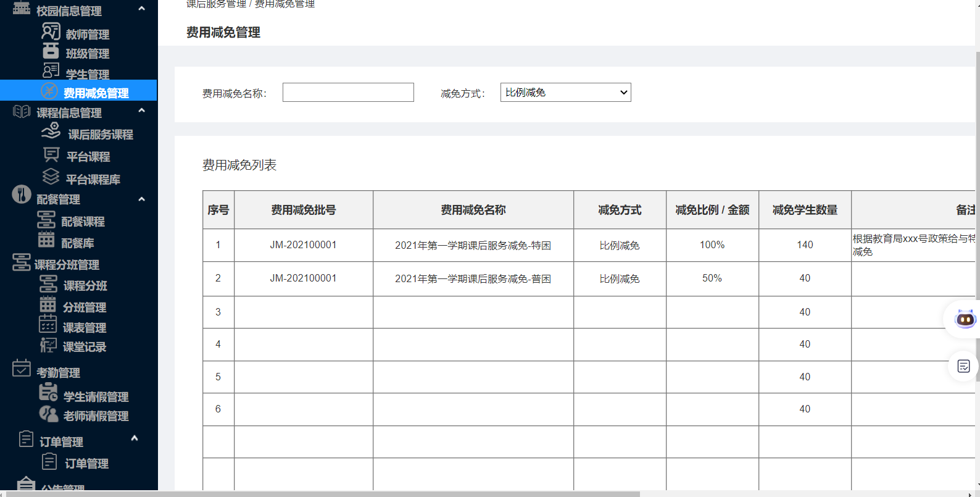Screen dimensions: 980x497
Task: Click 课后服务管理 breadcrumb link
Action: (216, 4)
